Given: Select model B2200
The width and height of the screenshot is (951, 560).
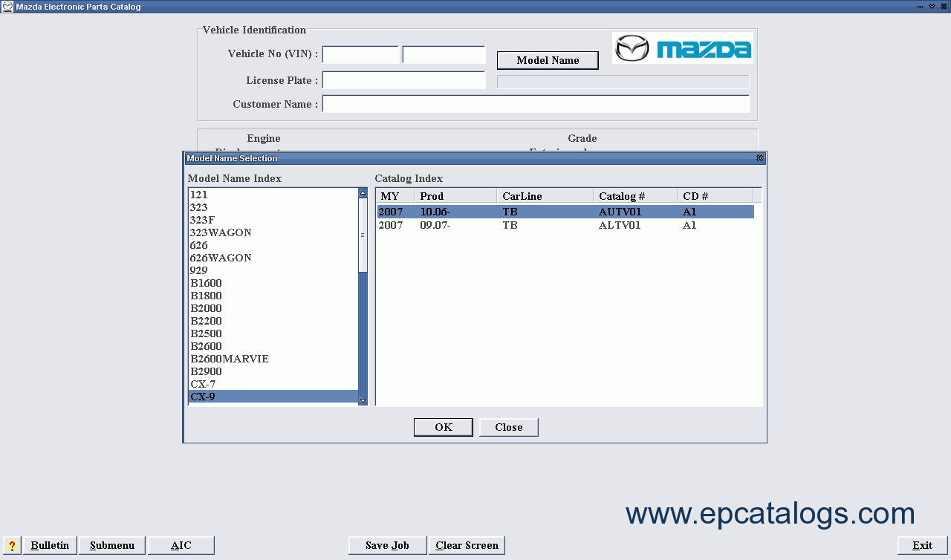Looking at the screenshot, I should (273, 321).
